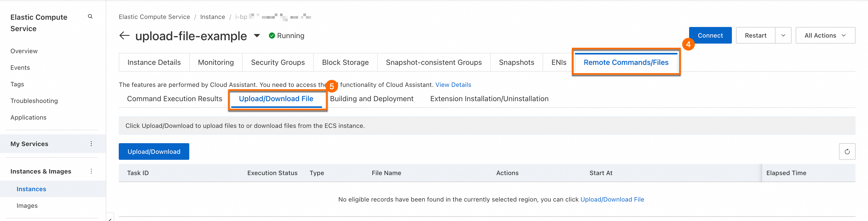
Task: Go to Images in the sidebar
Action: coord(27,205)
